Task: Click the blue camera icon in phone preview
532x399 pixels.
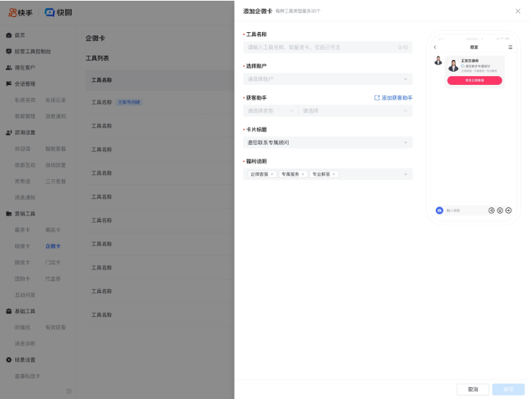Action: [440, 211]
